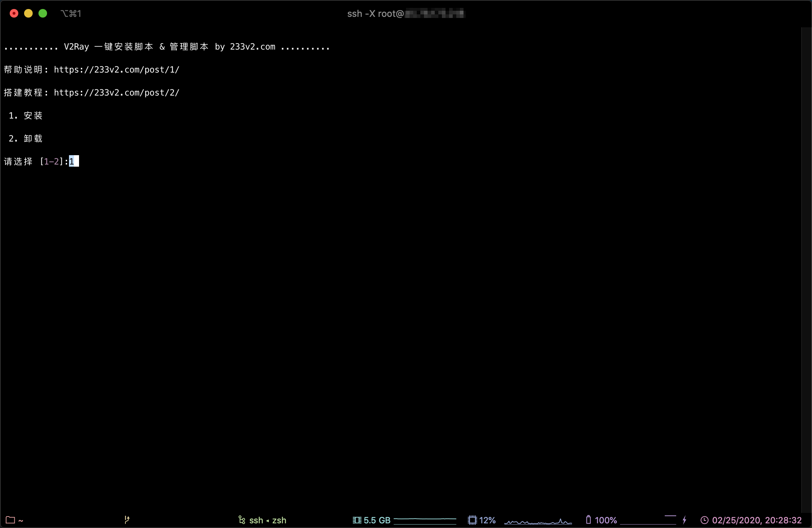812x528 pixels.
Task: Click the battery level graph
Action: tap(648, 520)
